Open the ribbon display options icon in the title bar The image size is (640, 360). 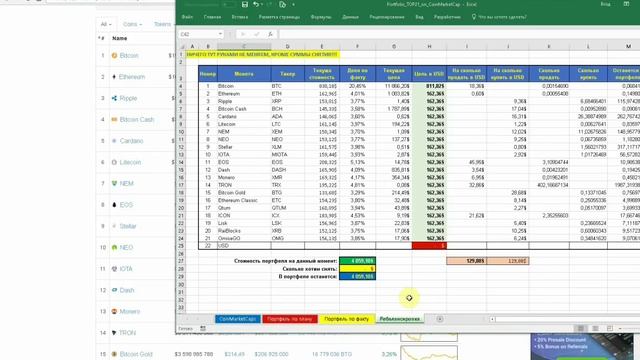626,4
